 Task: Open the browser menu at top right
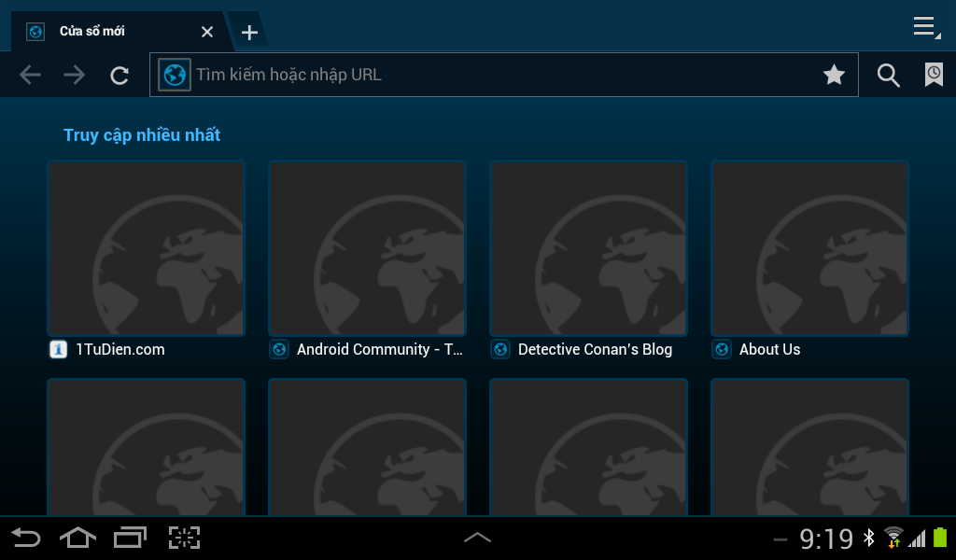925,27
